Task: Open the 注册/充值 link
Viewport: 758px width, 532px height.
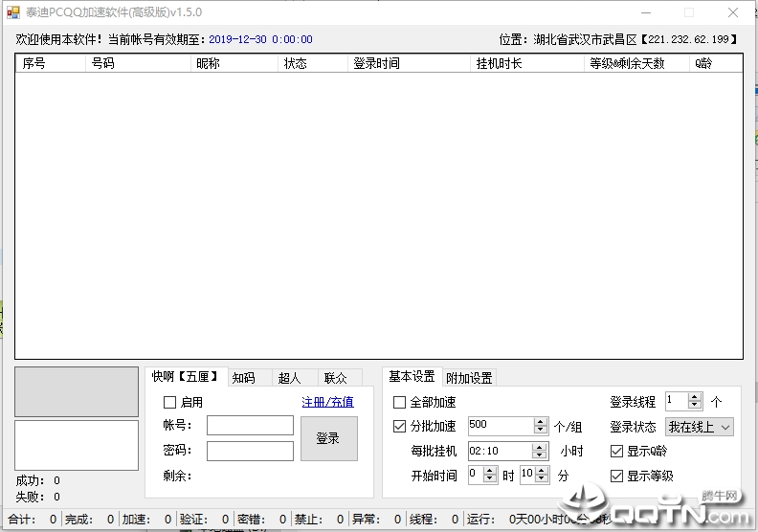Action: tap(327, 402)
